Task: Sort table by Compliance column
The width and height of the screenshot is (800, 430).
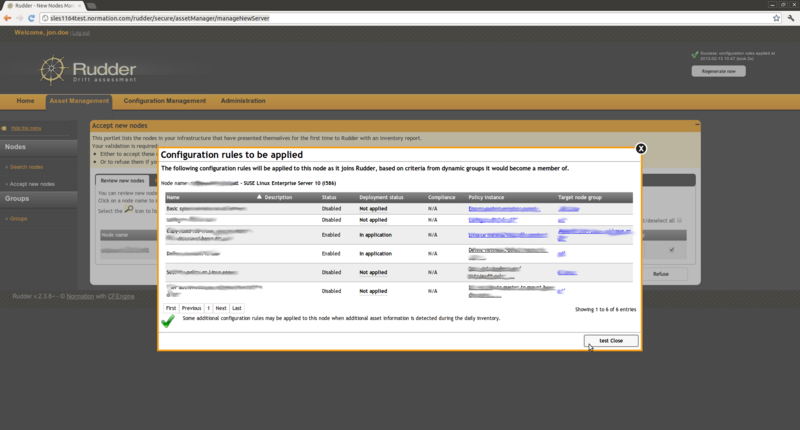Action: 441,197
